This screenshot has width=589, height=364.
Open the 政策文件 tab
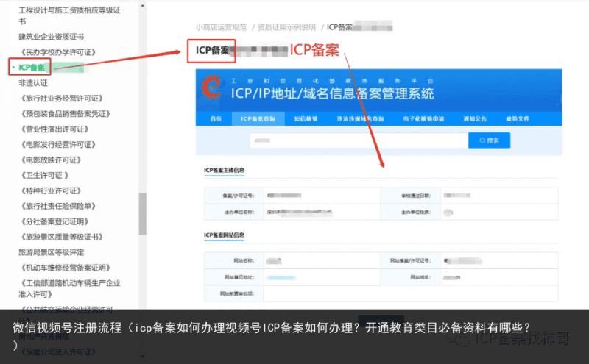(518, 118)
